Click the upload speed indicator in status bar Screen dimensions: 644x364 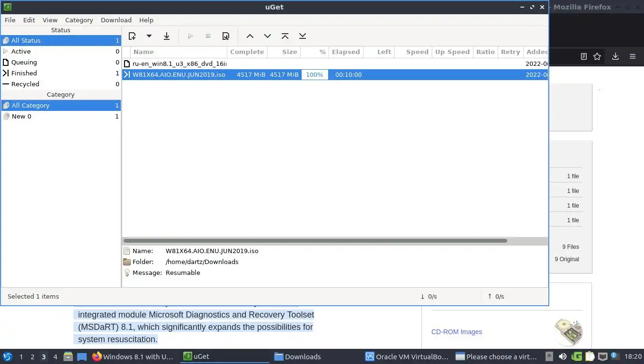pos(496,296)
